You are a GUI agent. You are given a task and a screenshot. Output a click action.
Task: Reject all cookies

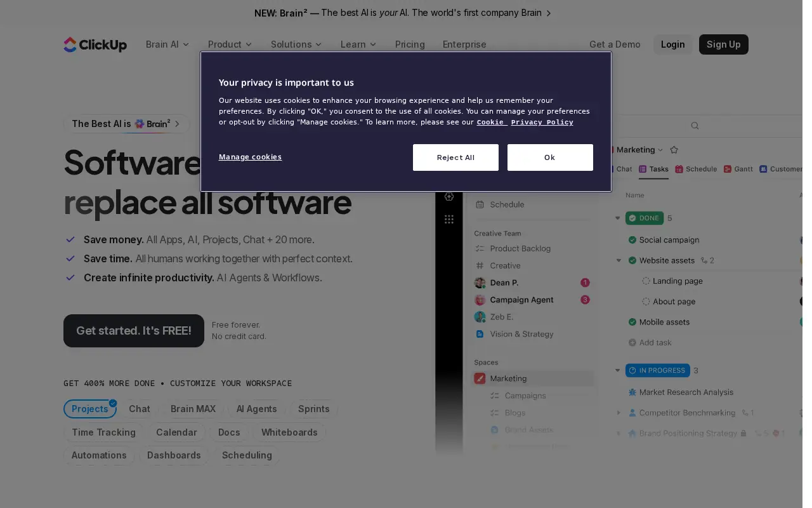click(455, 157)
